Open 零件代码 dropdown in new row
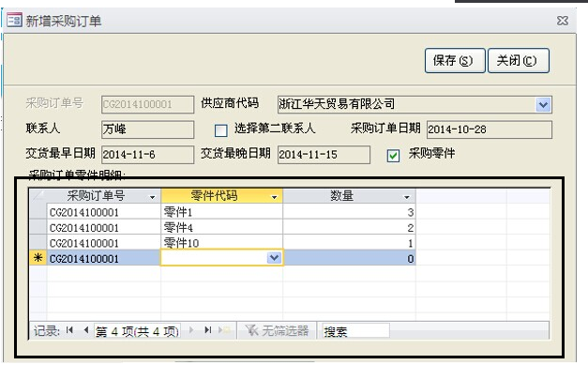 pyautogui.click(x=274, y=258)
